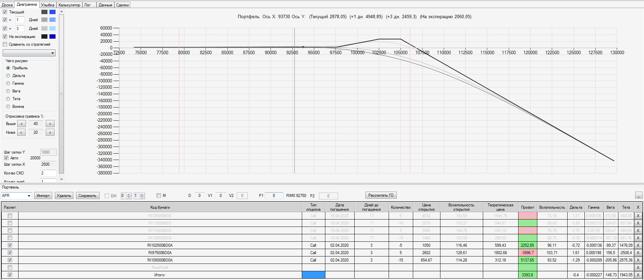Remove the RI115000BD0 row with X button

638,223
